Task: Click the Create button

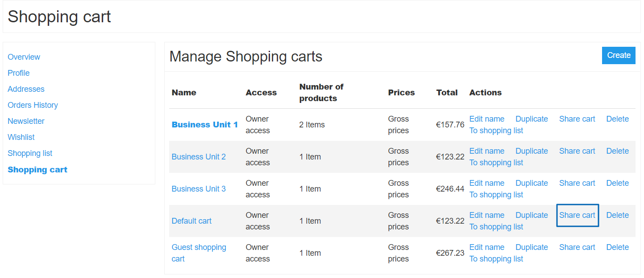Action: [619, 55]
